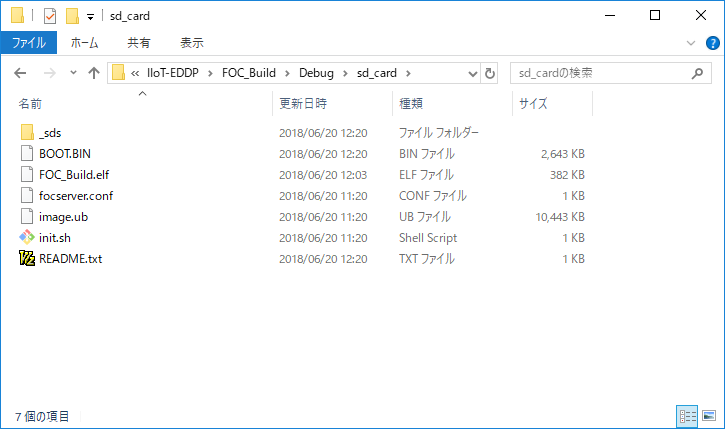The width and height of the screenshot is (725, 429).
Task: Click the New Folder icon in the title bar
Action: coord(71,16)
